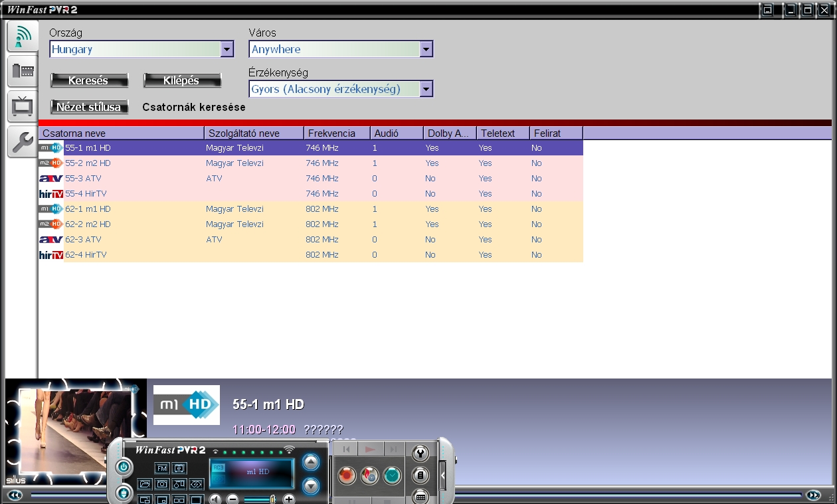Open the Város (Anywhere) city dropdown
This screenshot has width=837, height=504.
coord(341,49)
